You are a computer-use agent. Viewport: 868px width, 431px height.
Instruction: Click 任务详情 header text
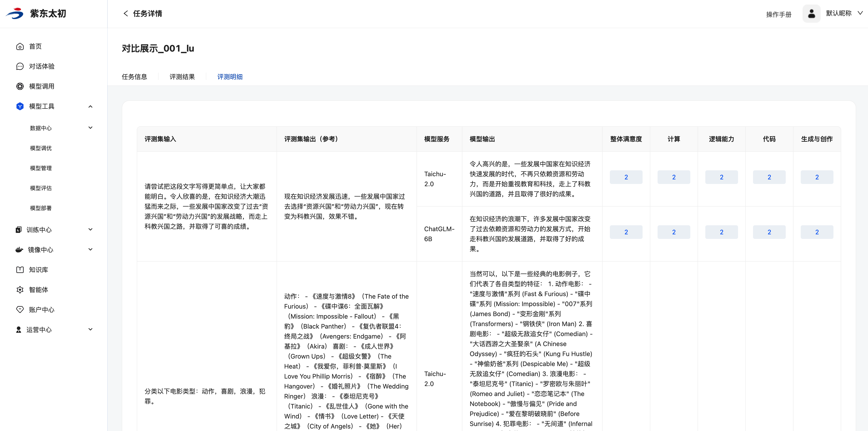click(148, 13)
